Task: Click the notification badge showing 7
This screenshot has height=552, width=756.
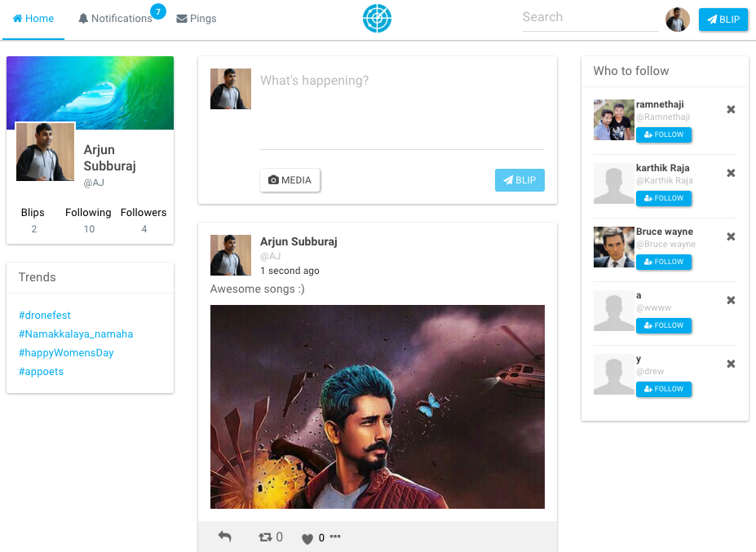Action: (158, 11)
